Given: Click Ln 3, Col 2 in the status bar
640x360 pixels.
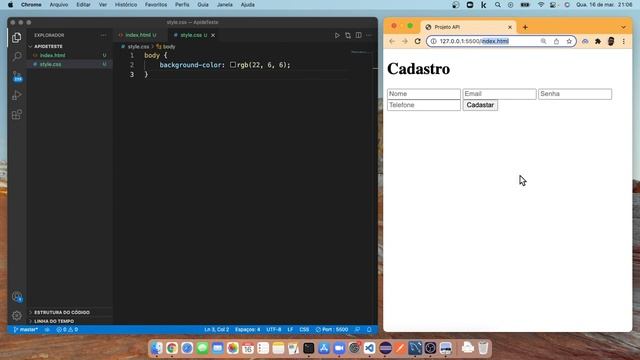Looking at the screenshot, I should 217,329.
